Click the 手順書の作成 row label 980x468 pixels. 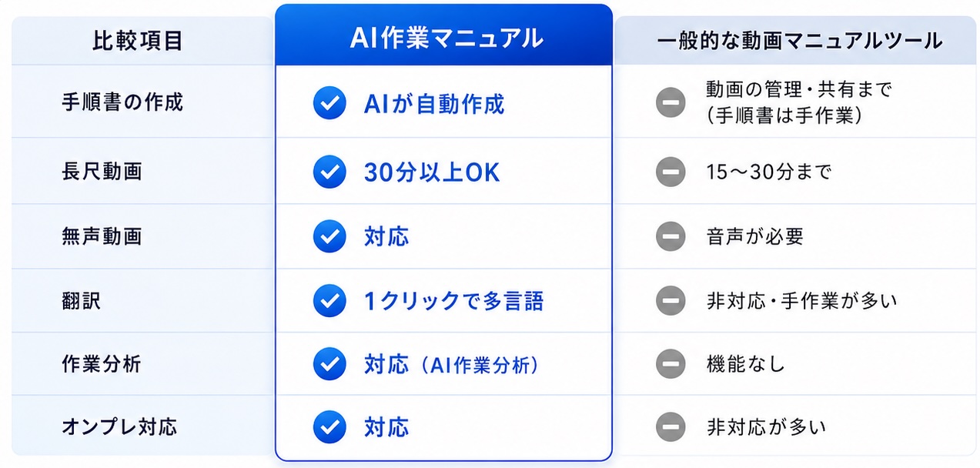click(122, 102)
